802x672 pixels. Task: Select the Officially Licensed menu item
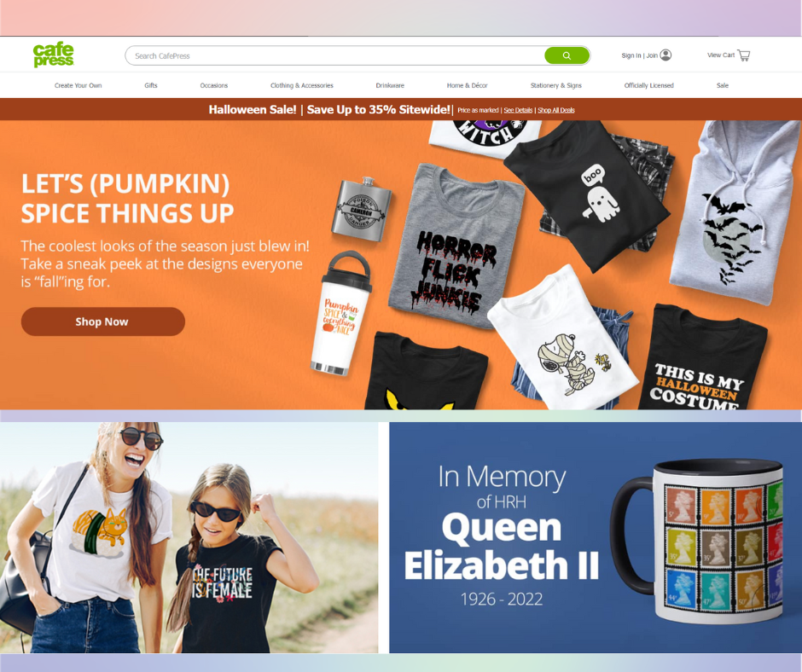[x=648, y=85]
